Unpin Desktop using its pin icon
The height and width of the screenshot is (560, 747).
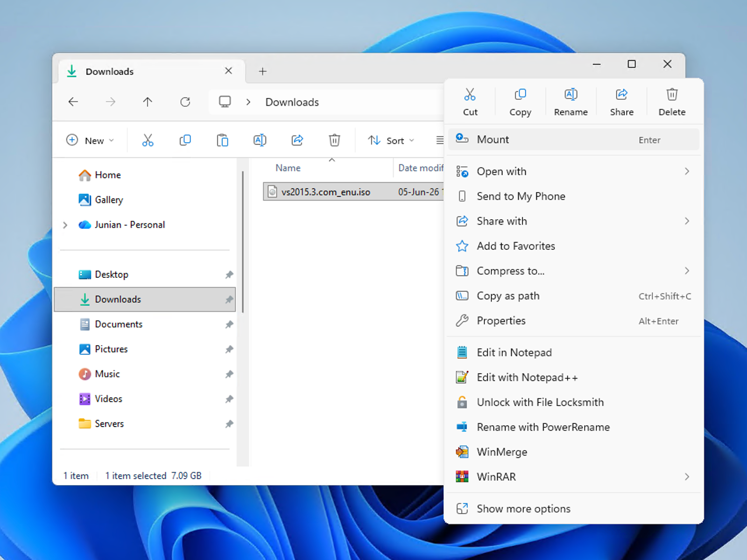tap(229, 274)
